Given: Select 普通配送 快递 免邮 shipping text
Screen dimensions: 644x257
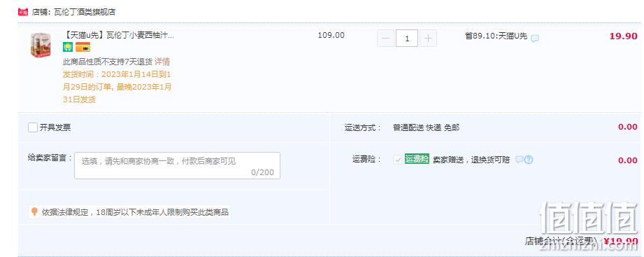Looking at the screenshot, I should (426, 128).
